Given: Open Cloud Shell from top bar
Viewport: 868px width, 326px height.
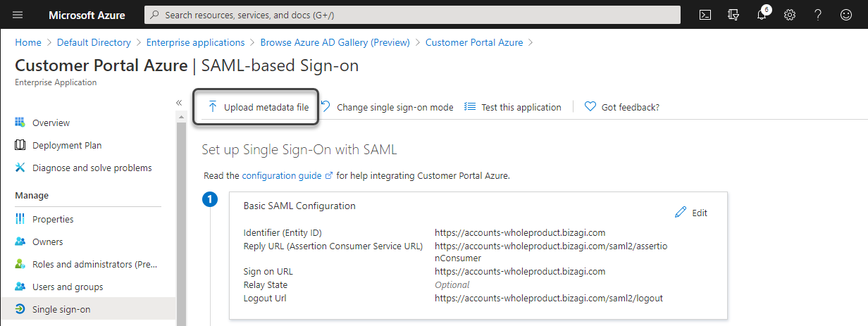Looking at the screenshot, I should pyautogui.click(x=705, y=15).
